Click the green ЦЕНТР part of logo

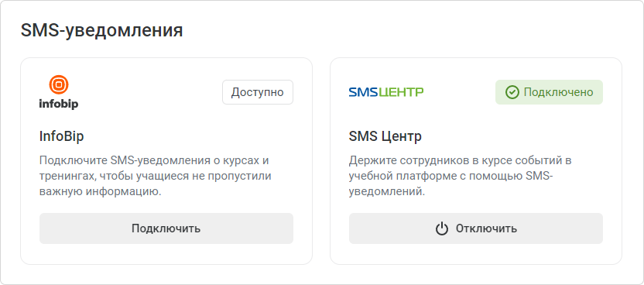[401, 92]
